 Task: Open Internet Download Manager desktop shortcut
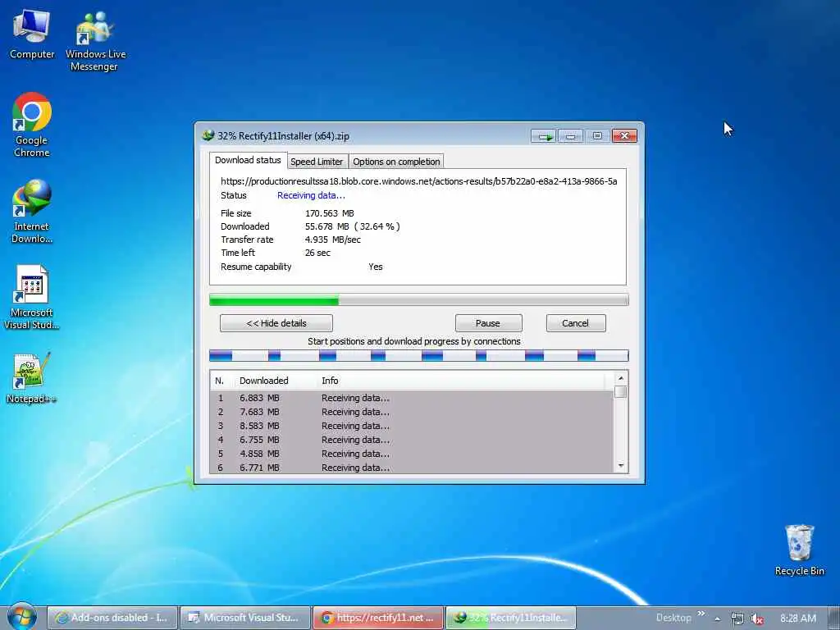(x=32, y=211)
